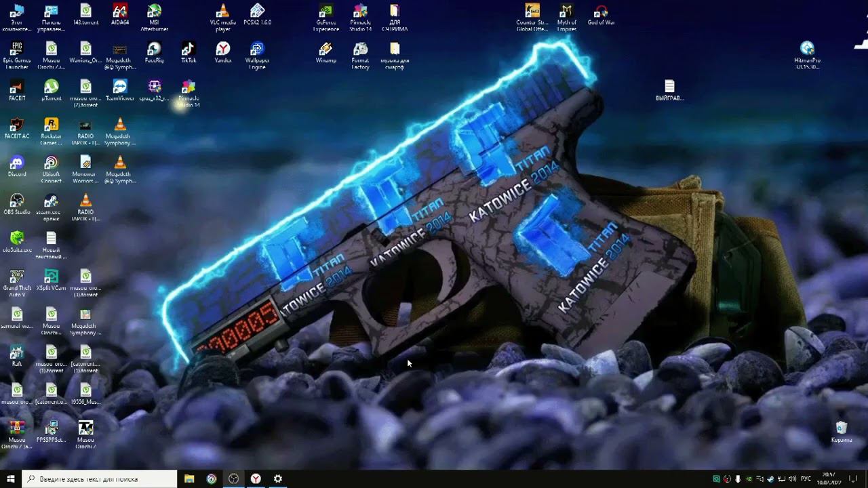Select the Raft game shortcut

point(17,357)
